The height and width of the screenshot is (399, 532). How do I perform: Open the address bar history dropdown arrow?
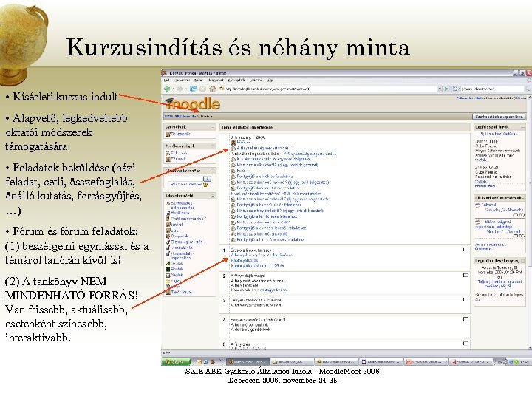pyautogui.click(x=440, y=89)
